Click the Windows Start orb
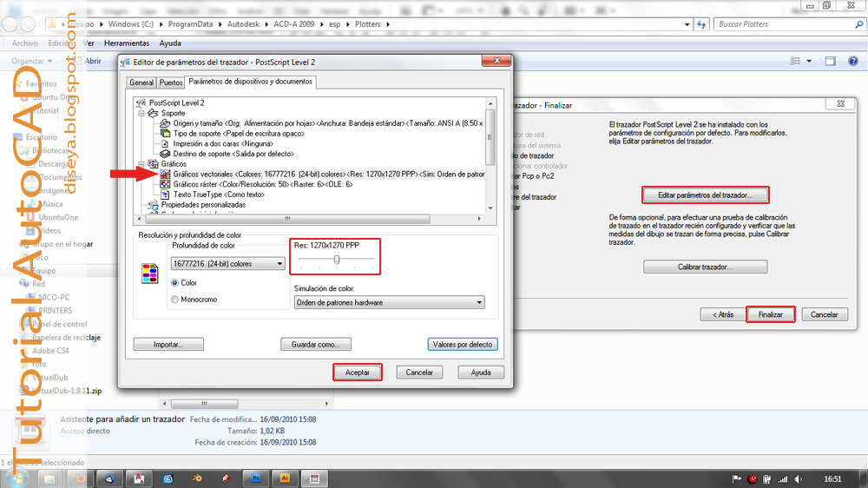This screenshot has width=868, height=488. tap(16, 477)
